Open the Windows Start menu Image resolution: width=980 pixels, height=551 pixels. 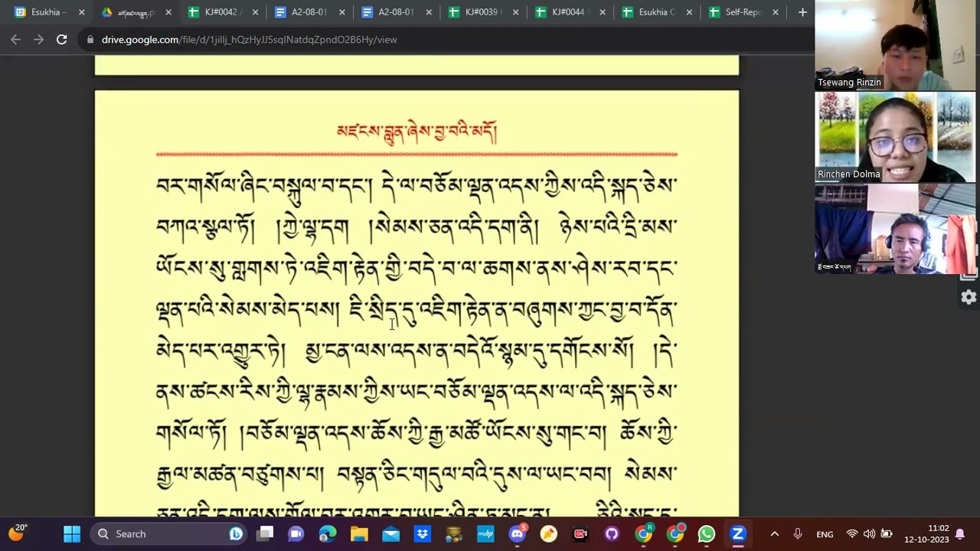coord(72,533)
